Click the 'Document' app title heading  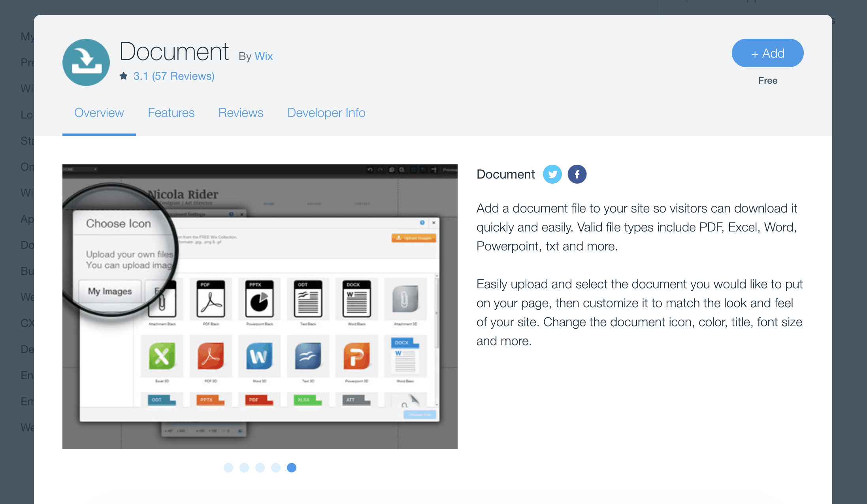pos(174,51)
